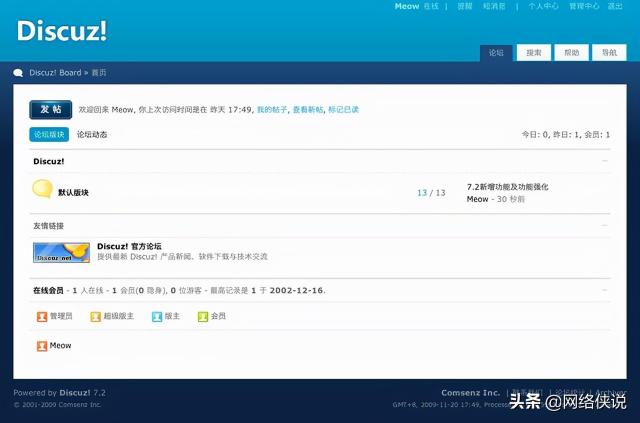Image resolution: width=640 pixels, height=423 pixels.
Task: Select the 论坛版块 tab
Action: (49, 134)
